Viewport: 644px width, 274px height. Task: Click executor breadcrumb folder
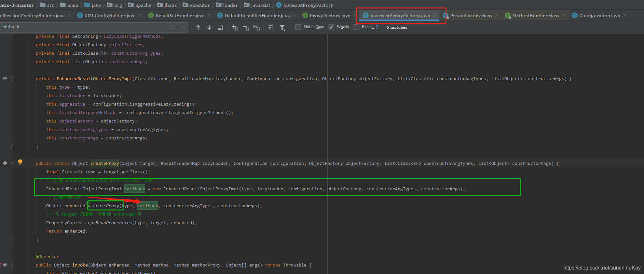pos(196,5)
